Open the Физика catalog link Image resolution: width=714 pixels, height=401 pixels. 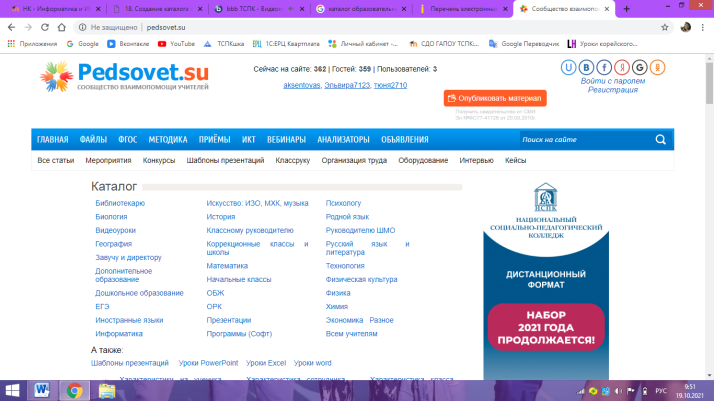[337, 293]
